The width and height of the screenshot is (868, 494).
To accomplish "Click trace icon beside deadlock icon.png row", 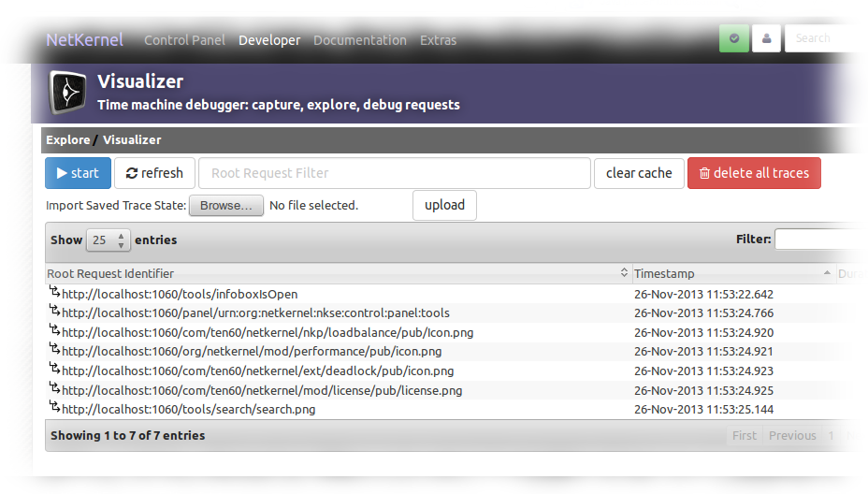I will [x=54, y=368].
